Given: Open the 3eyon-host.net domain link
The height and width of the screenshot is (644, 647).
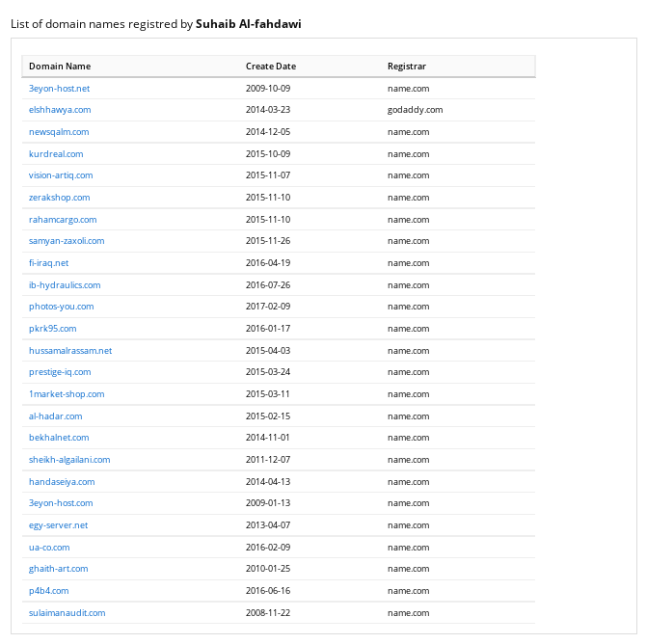Looking at the screenshot, I should [59, 89].
